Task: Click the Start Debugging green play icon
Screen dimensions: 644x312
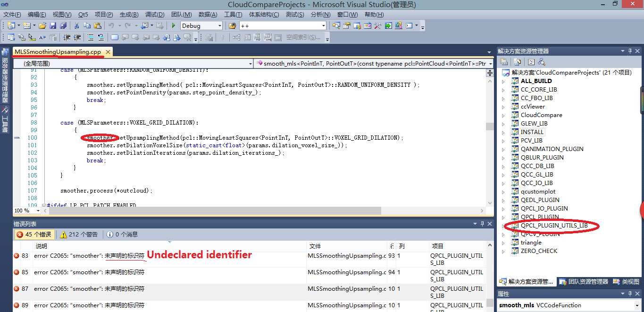Action: (174, 25)
